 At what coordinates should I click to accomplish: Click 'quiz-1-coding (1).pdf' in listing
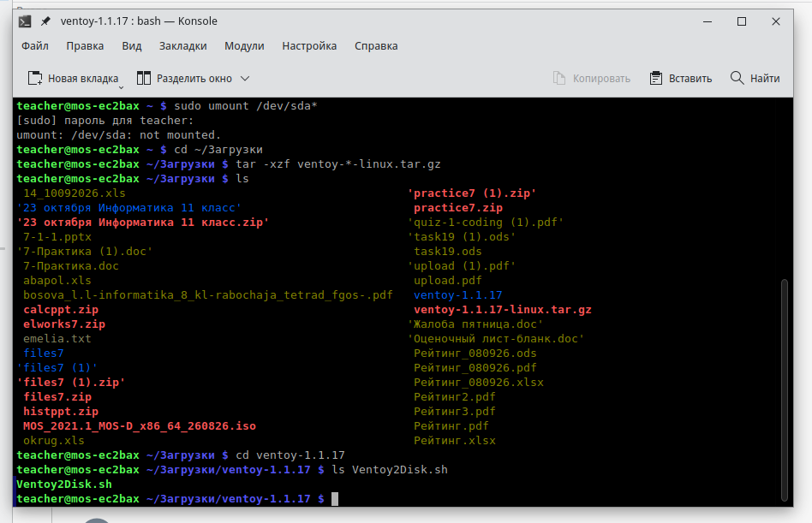486,223
